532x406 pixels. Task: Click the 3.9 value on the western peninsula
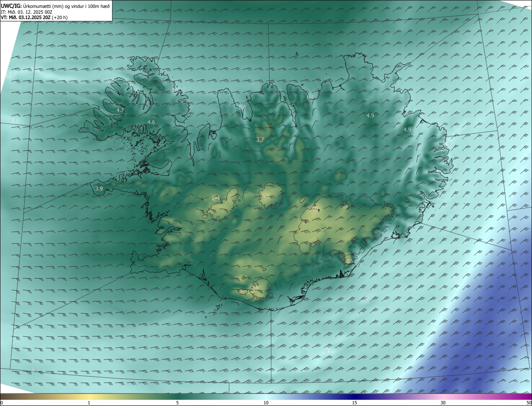99,188
